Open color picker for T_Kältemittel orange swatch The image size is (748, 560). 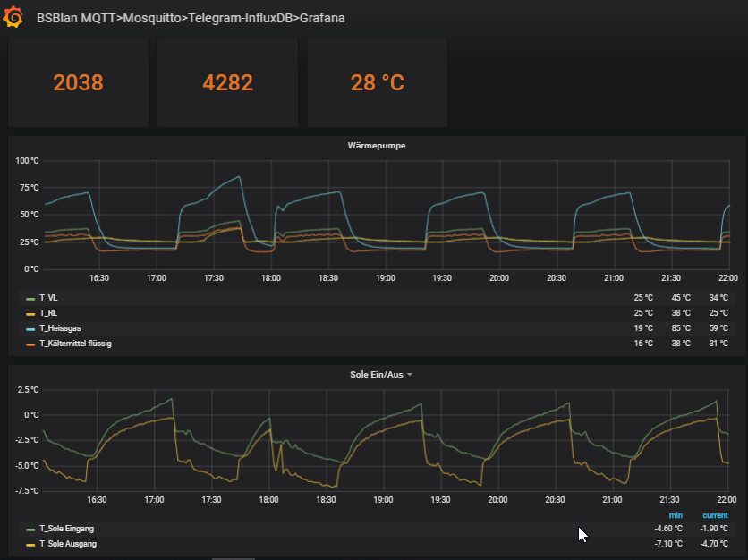pos(30,344)
